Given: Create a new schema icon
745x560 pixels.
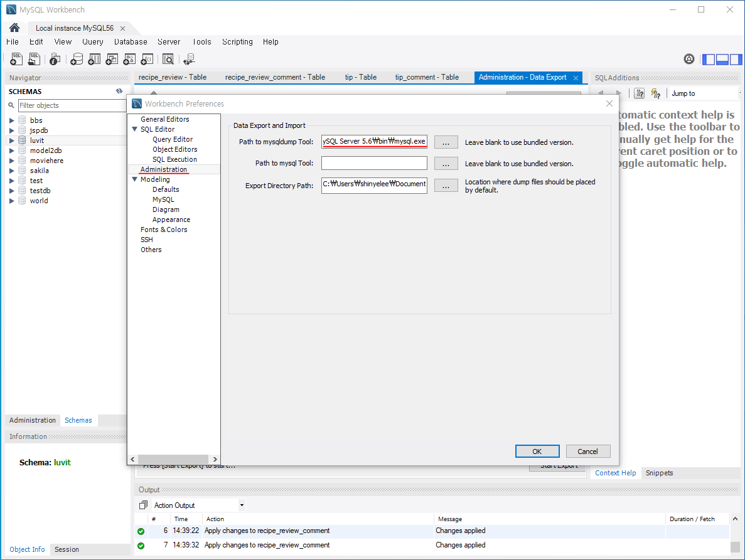Looking at the screenshot, I should point(77,59).
